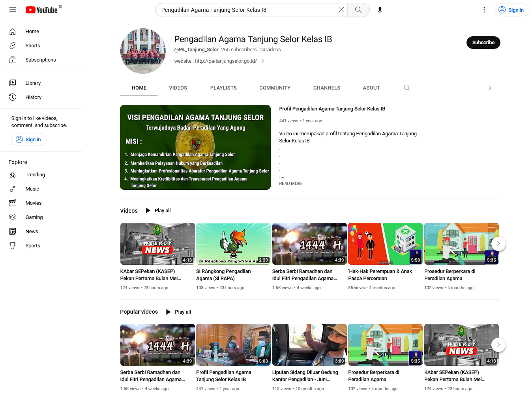Image resolution: width=532 pixels, height=404 pixels.
Task: Click the YouTube logo
Action: [x=41, y=10]
